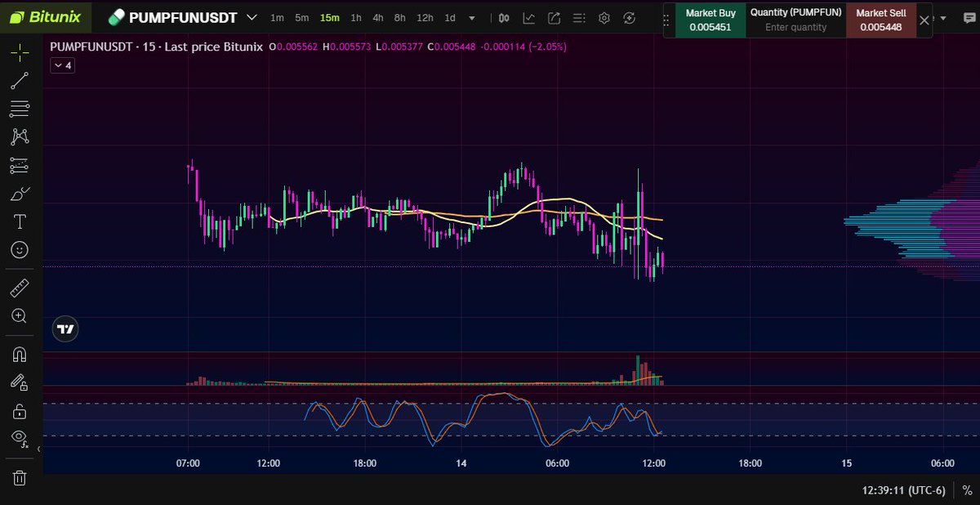Open the emoji icons tool
980x505 pixels.
(x=20, y=249)
